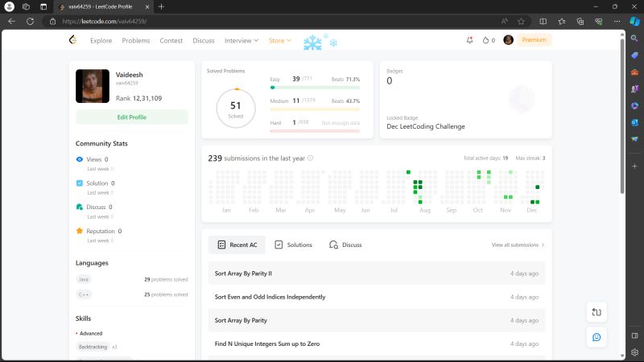Image resolution: width=644 pixels, height=362 pixels.
Task: Click the browser page refresh button
Action: [31, 21]
